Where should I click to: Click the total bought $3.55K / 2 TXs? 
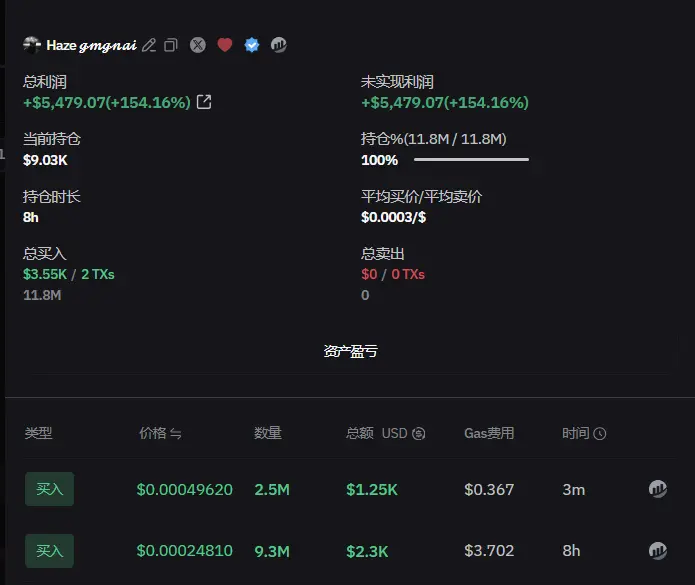click(x=69, y=274)
